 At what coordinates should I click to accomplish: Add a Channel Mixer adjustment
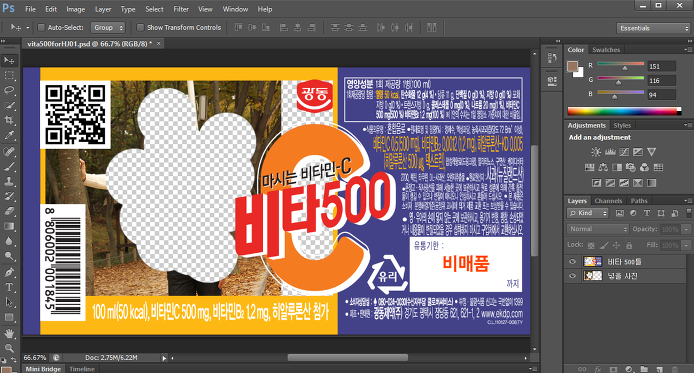coord(644,167)
